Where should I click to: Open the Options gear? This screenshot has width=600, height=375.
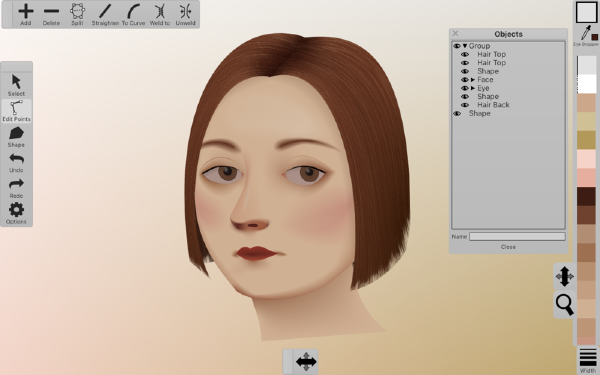[x=16, y=214]
